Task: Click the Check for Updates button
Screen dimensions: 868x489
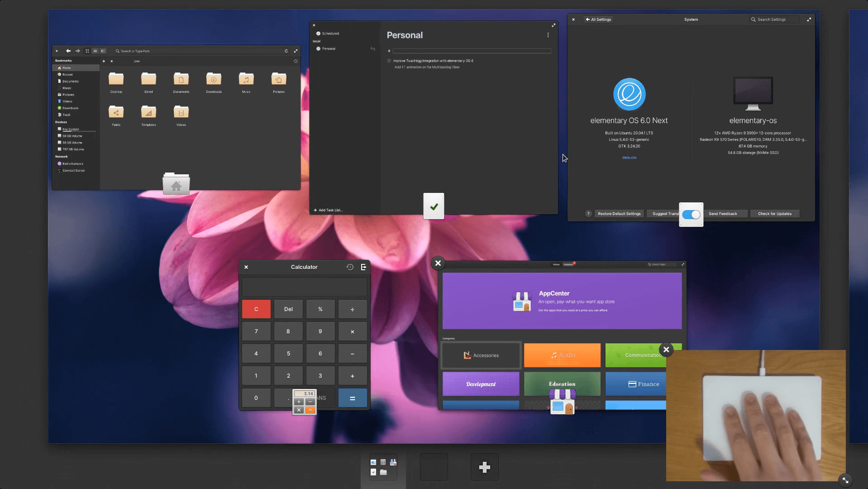Action: click(775, 213)
